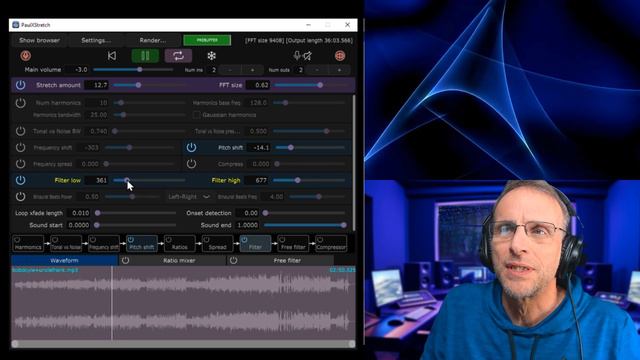Select the Harmonics module in the chain
640x360 pixels.
28,243
